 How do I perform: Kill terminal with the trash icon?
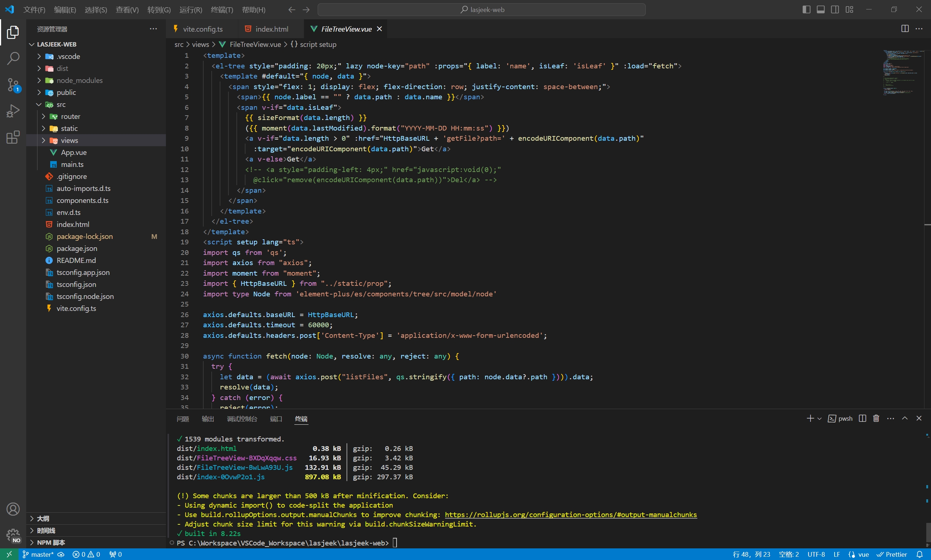pos(876,418)
